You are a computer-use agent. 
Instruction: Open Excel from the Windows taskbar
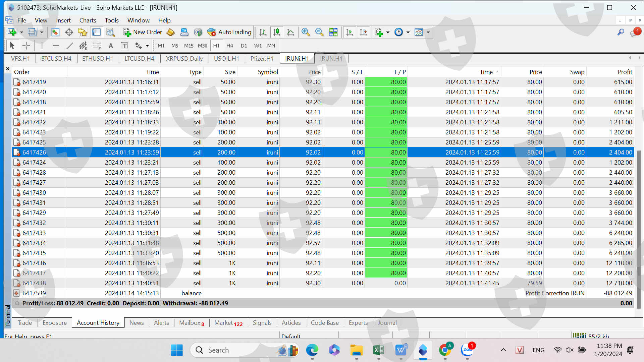[x=378, y=350]
